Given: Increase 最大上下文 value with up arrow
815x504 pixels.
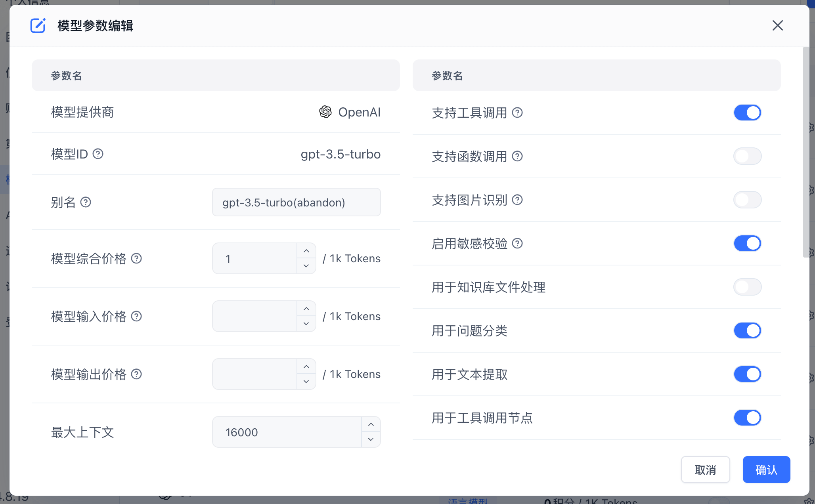Looking at the screenshot, I should (x=371, y=425).
